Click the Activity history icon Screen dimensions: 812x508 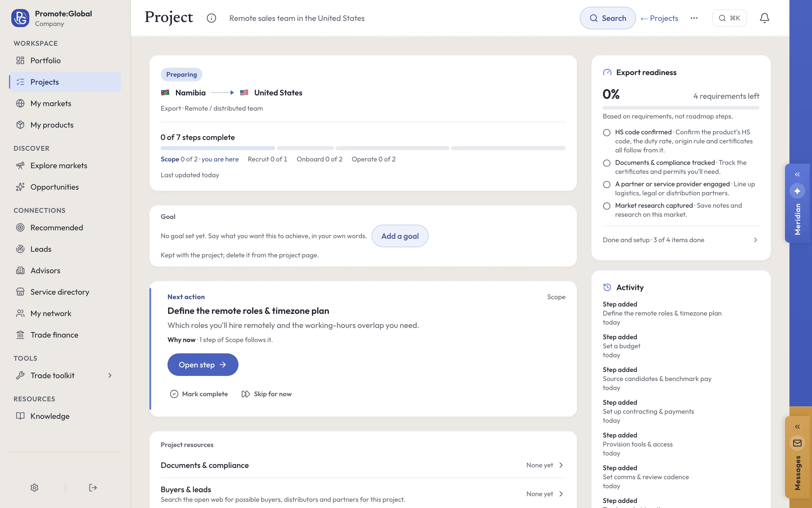[607, 287]
